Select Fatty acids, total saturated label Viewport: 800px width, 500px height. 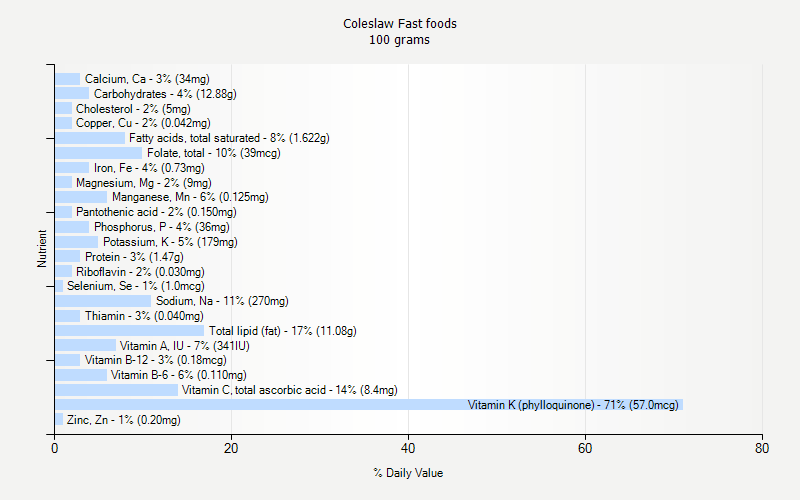pyautogui.click(x=229, y=138)
